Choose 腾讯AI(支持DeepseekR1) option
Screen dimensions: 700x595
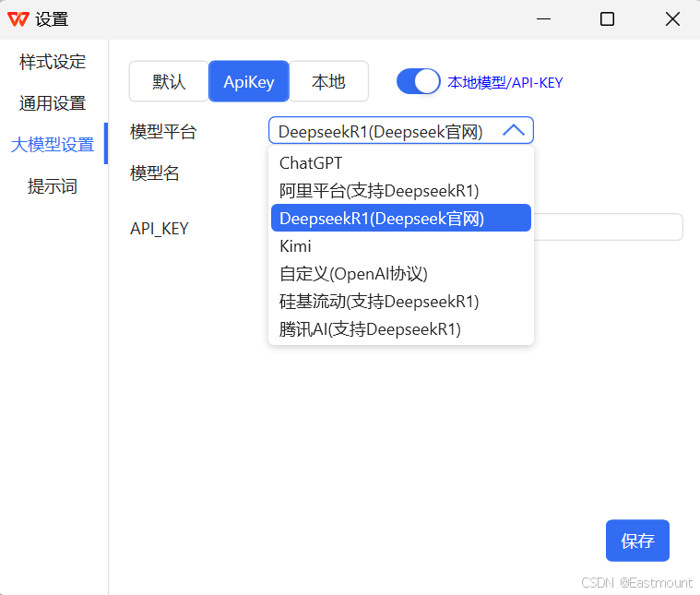pyautogui.click(x=401, y=329)
